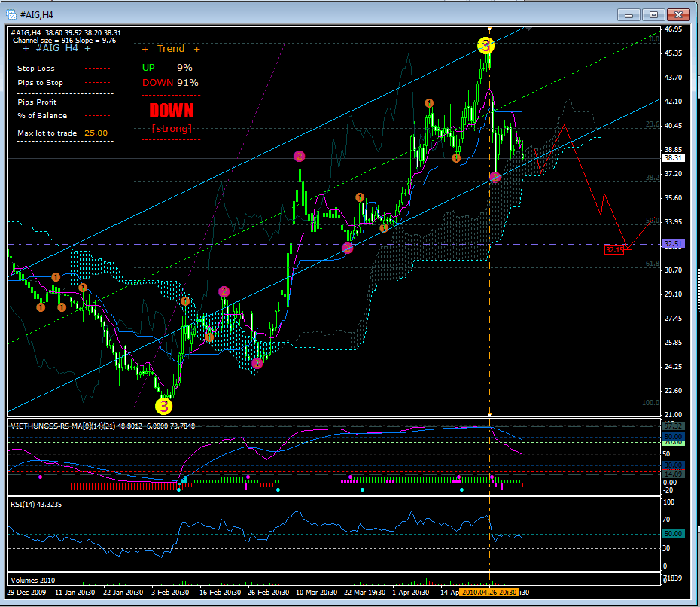700x607 pixels.
Task: Select the Max lot value 25.00
Action: point(96,133)
